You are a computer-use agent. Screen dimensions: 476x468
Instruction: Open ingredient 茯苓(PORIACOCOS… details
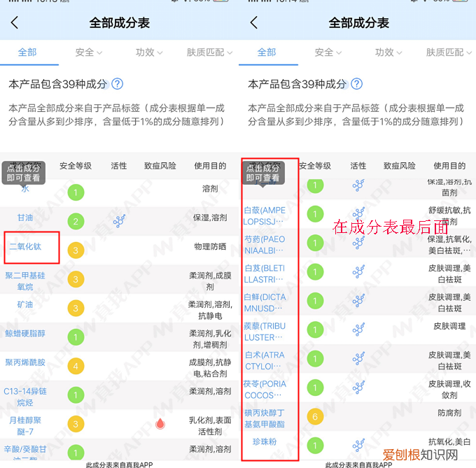click(x=265, y=390)
